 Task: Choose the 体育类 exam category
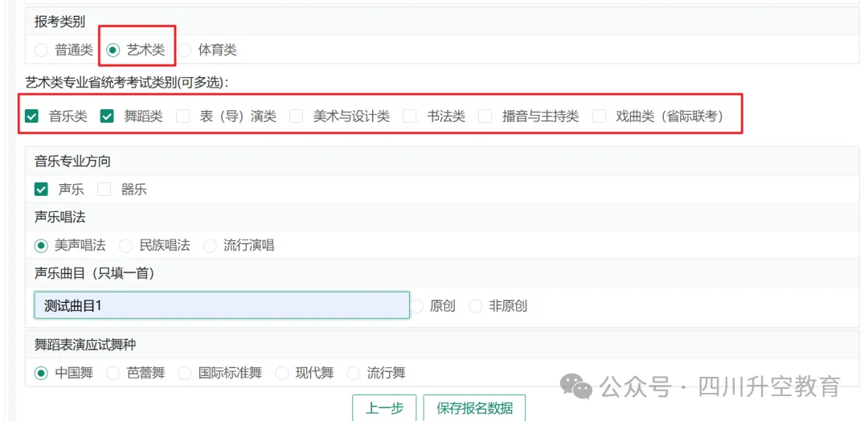(x=185, y=51)
